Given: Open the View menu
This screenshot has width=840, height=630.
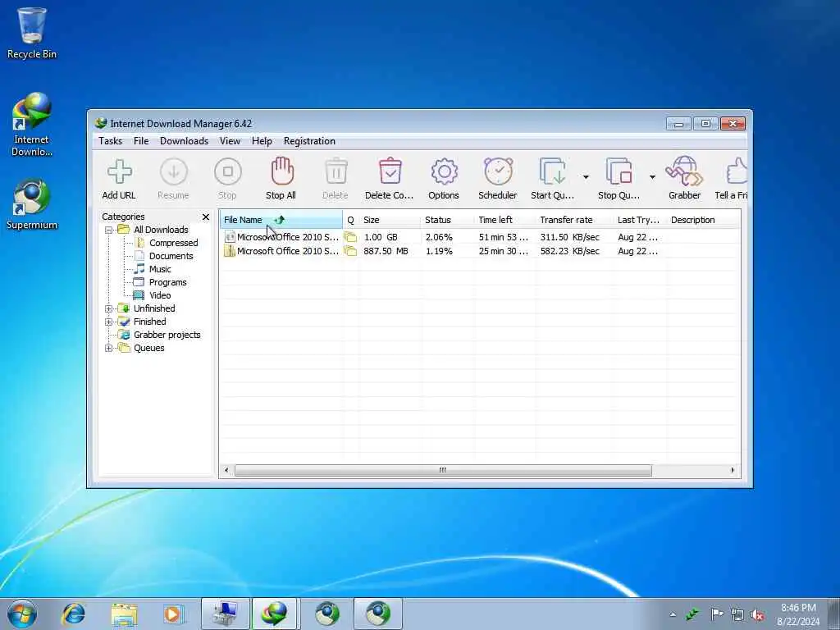Looking at the screenshot, I should (230, 141).
